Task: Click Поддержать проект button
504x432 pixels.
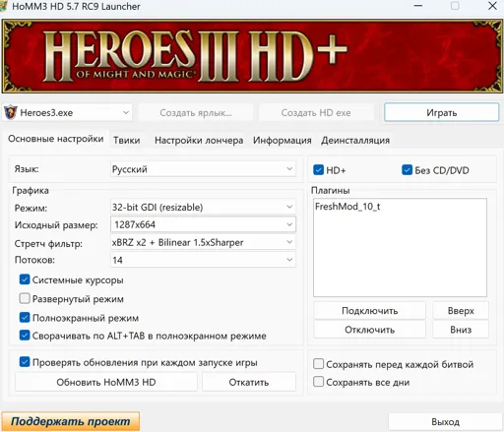Action: click(71, 421)
